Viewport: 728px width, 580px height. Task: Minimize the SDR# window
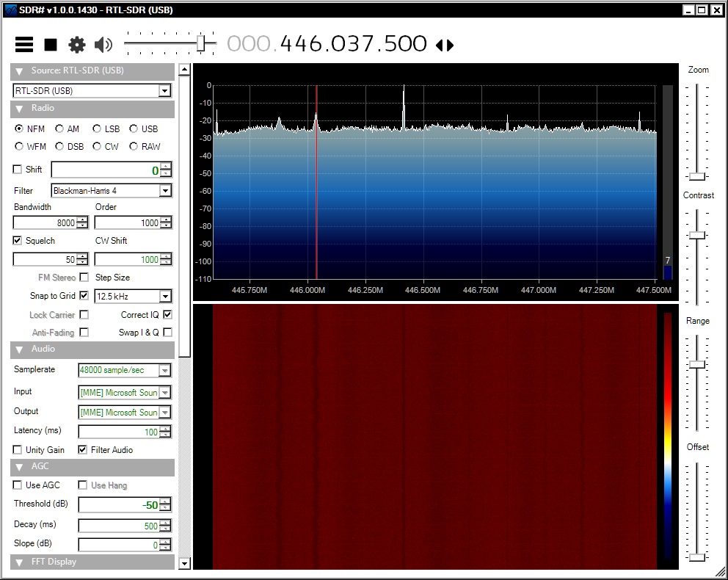[689, 10]
